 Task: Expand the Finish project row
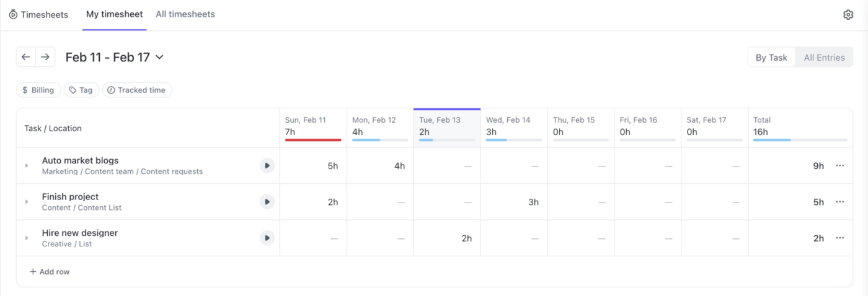pos(27,202)
